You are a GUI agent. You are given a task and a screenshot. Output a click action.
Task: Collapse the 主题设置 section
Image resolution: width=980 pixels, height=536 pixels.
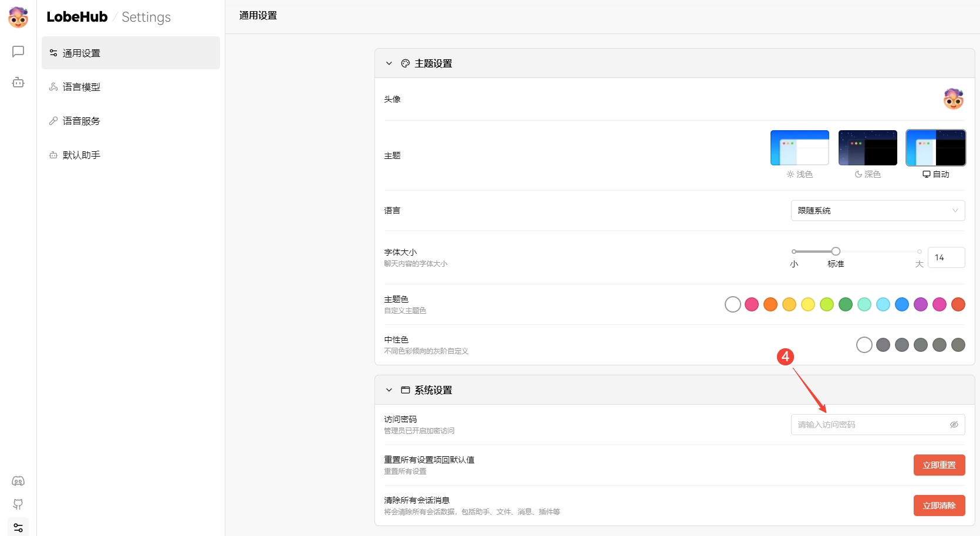coord(388,63)
